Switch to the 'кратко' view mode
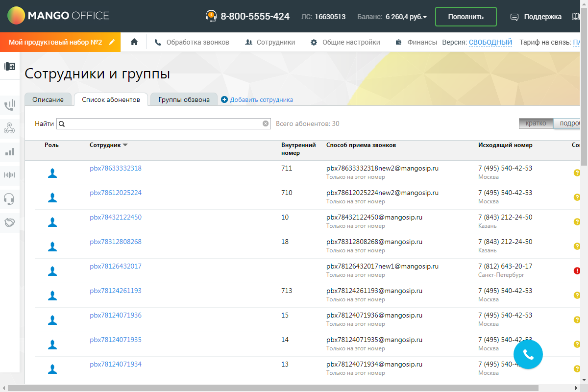 click(536, 123)
